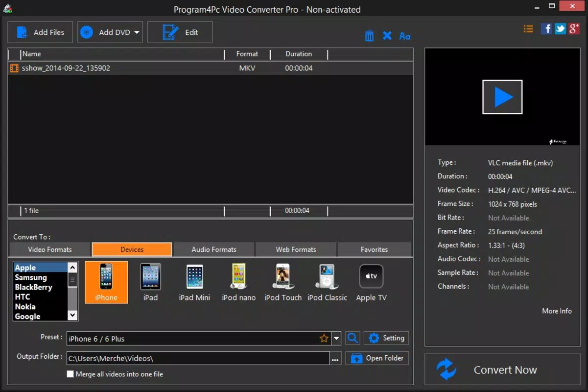Switch to the Video Formats tab

point(50,249)
